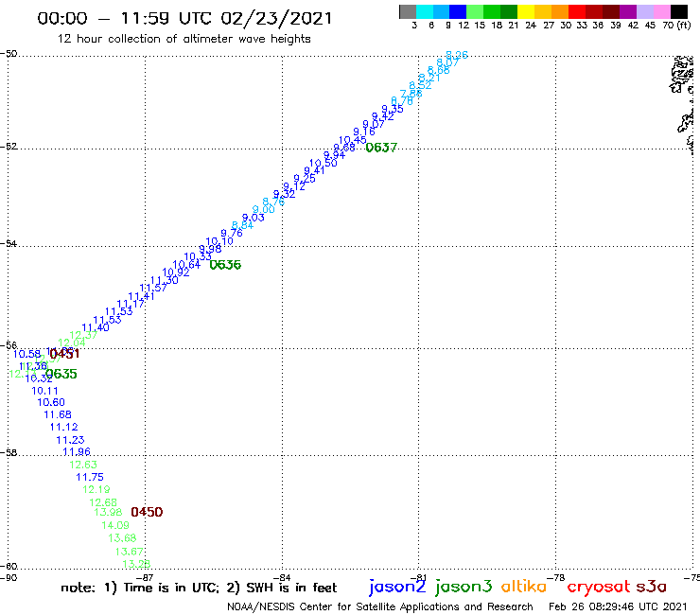Select the 0636 time marker

coord(225,265)
